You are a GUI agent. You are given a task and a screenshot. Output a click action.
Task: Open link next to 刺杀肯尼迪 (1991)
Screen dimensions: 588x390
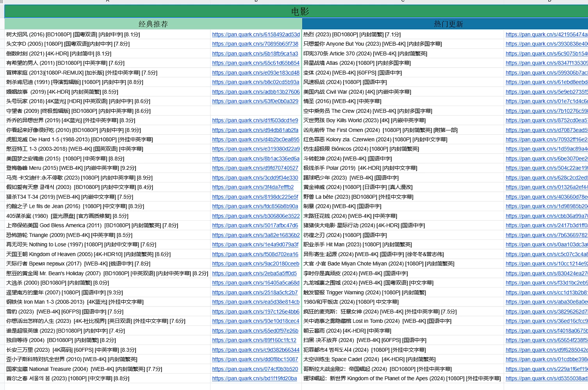[255, 82]
